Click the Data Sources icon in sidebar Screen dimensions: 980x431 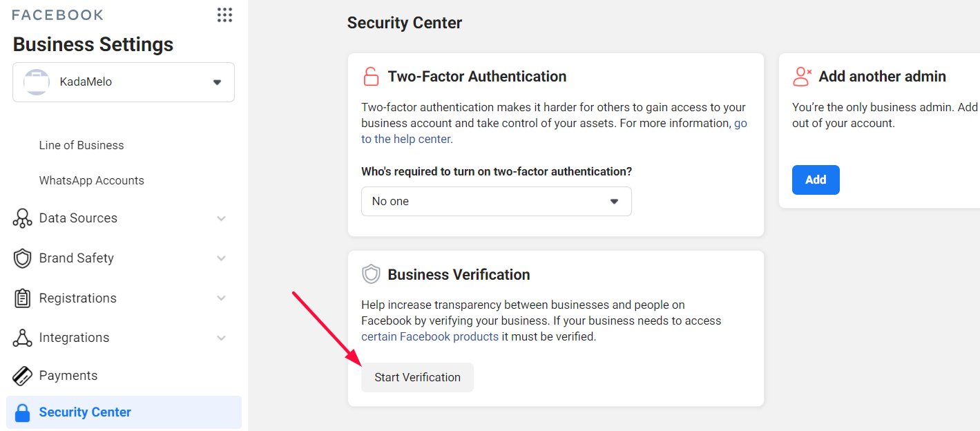[23, 218]
